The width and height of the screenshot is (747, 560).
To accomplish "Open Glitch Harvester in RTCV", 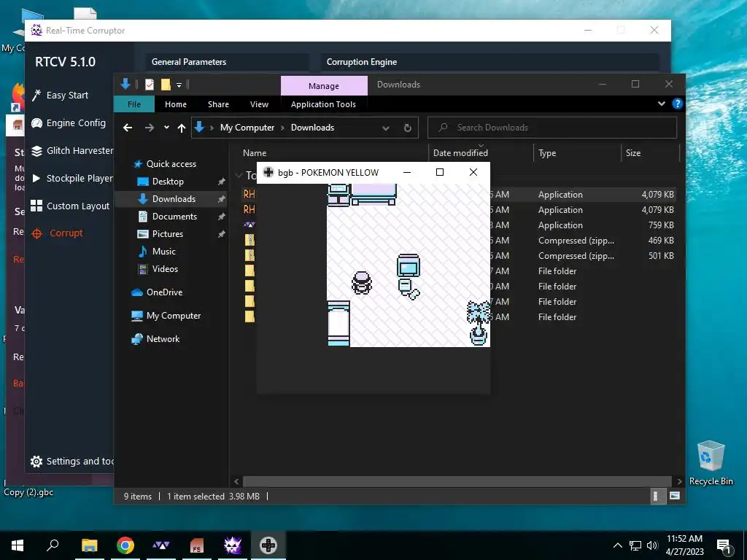I will pyautogui.click(x=72, y=151).
